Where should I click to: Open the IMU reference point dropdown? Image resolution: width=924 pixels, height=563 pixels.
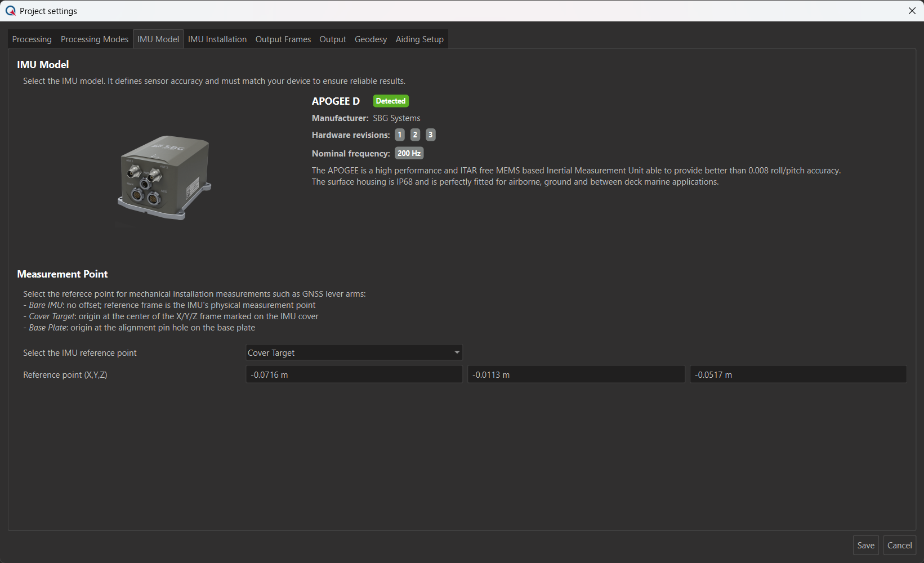point(354,353)
